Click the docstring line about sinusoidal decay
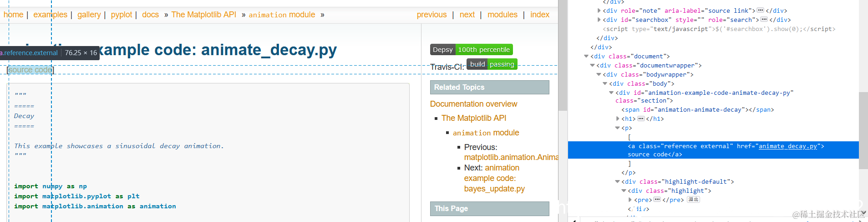This screenshot has height=222, width=868. [119, 146]
